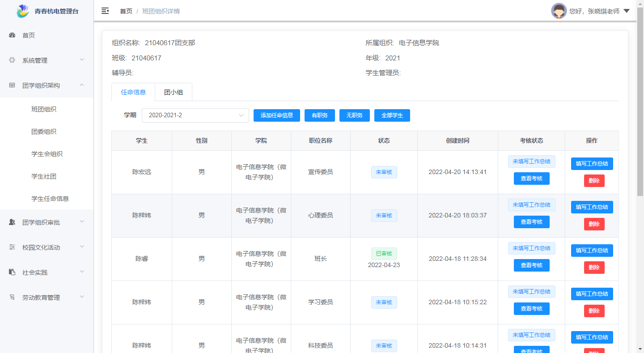Open 学生会组织 in the sidebar
This screenshot has width=644, height=353.
(x=47, y=154)
